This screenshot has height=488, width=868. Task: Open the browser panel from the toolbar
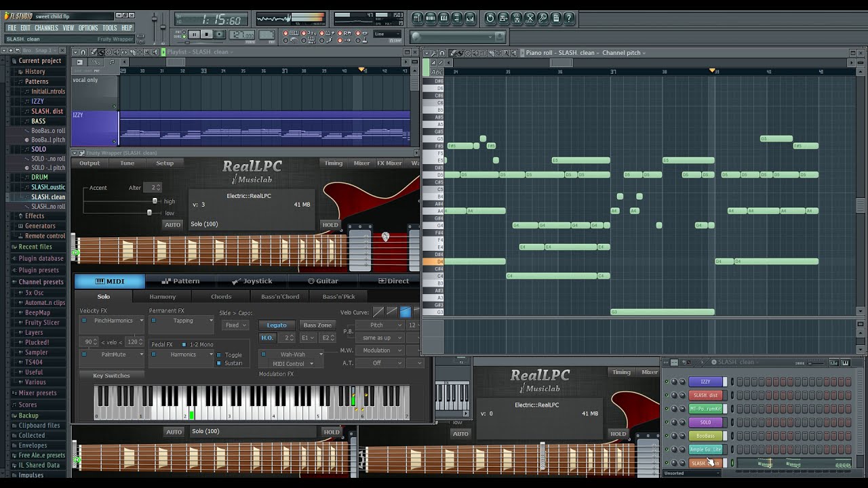point(456,18)
